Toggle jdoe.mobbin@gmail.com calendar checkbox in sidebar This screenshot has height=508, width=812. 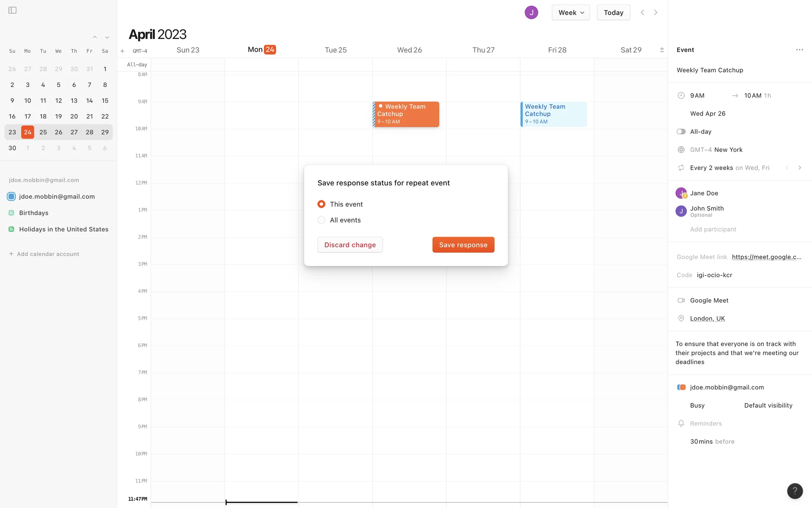pos(11,196)
